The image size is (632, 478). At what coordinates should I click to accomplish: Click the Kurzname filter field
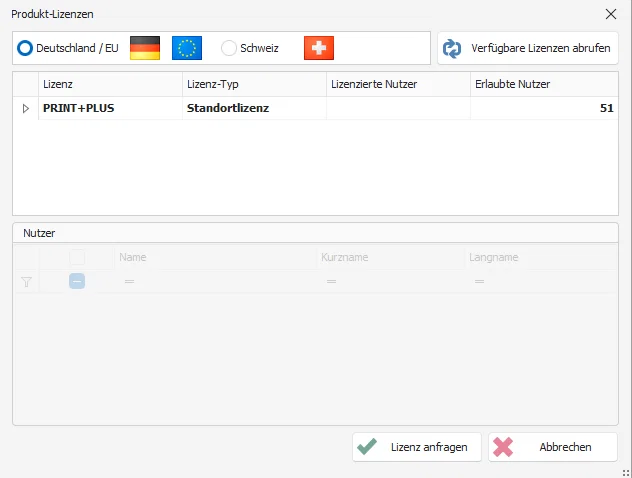pyautogui.click(x=391, y=281)
